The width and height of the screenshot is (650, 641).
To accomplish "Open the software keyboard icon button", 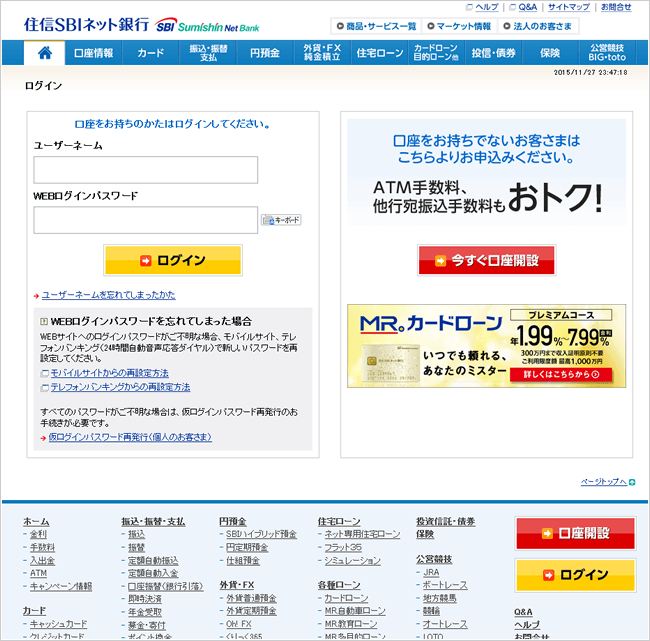I will (x=281, y=220).
